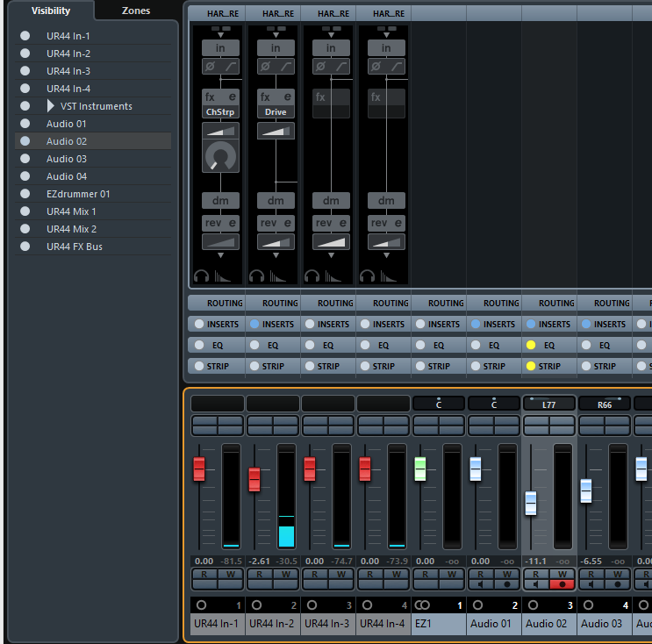The image size is (652, 644).
Task: Click circle icon above UR44 In-1 name
Action: tap(201, 605)
